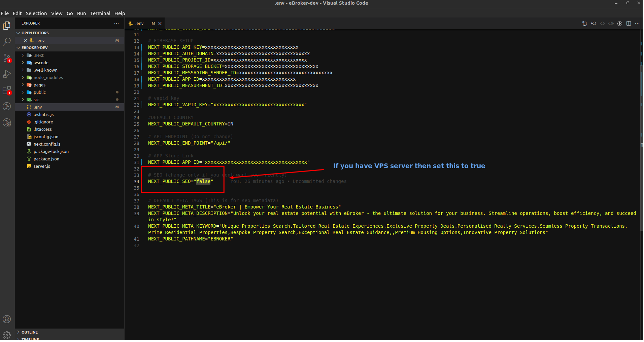
Task: Click line number 25 in the gutter
Action: 136,124
